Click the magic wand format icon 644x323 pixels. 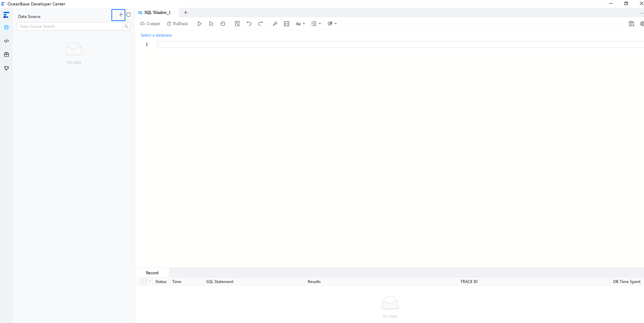pyautogui.click(x=275, y=24)
